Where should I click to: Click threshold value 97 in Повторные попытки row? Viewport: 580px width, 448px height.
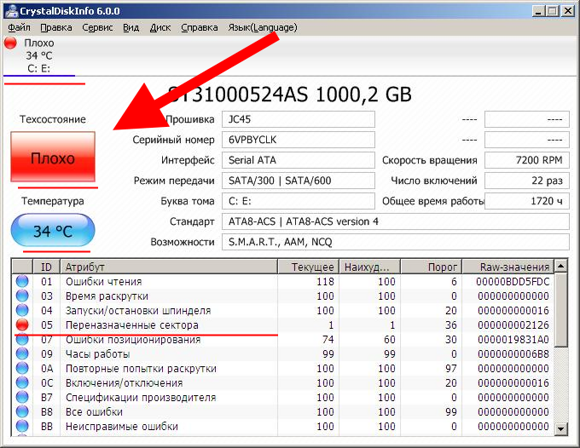click(x=451, y=368)
